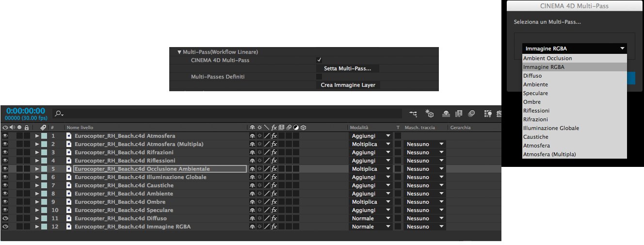
Task: Click the adjustment layer half-circle column header
Action: click(296, 128)
